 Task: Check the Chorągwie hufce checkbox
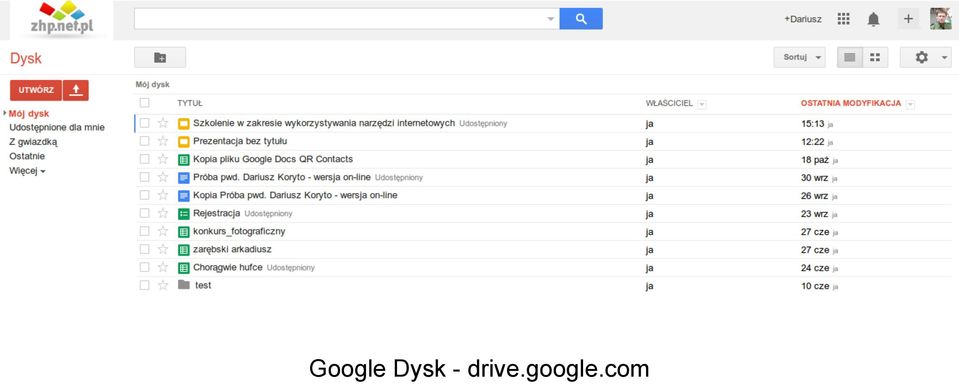coord(144,267)
